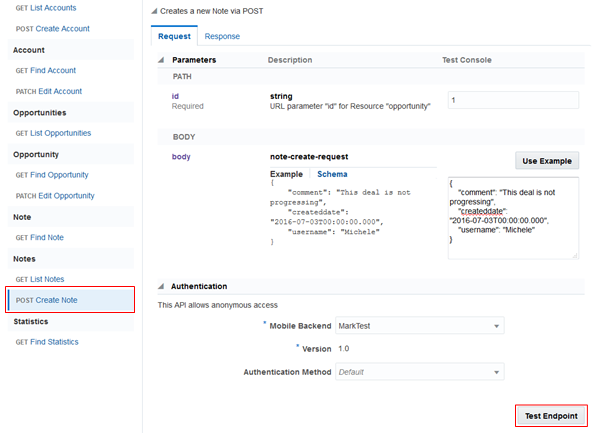The image size is (600, 433).
Task: Collapse the Parameters section triangle
Action: point(161,60)
